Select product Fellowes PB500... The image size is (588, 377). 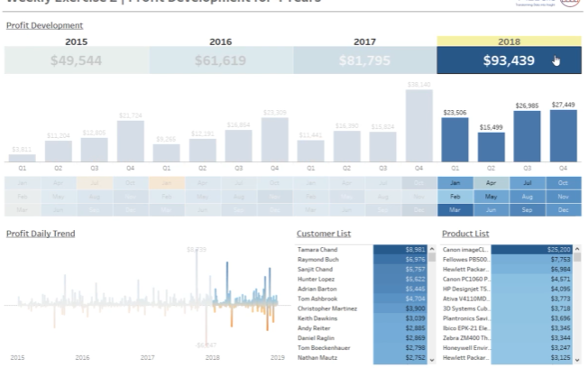[x=507, y=259]
